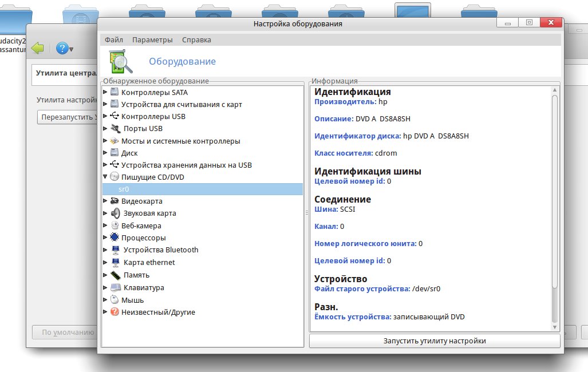Expand the Память node
The width and height of the screenshot is (588, 372).
click(105, 275)
